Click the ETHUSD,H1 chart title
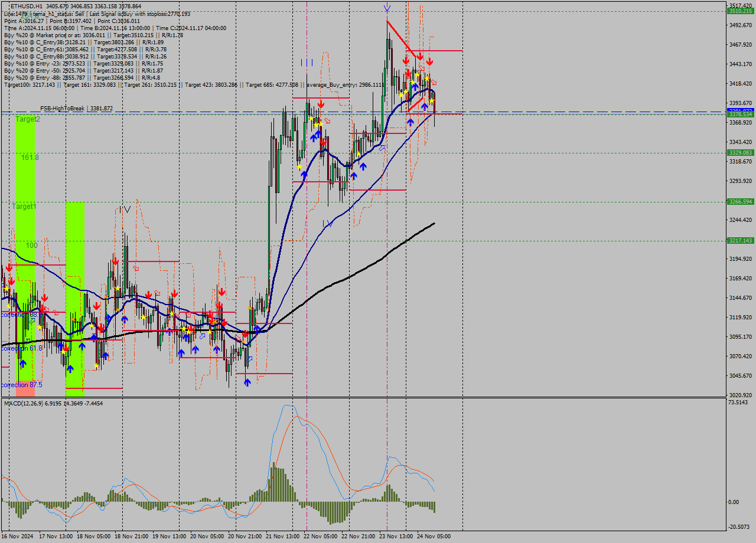756x543 pixels. click(24, 5)
